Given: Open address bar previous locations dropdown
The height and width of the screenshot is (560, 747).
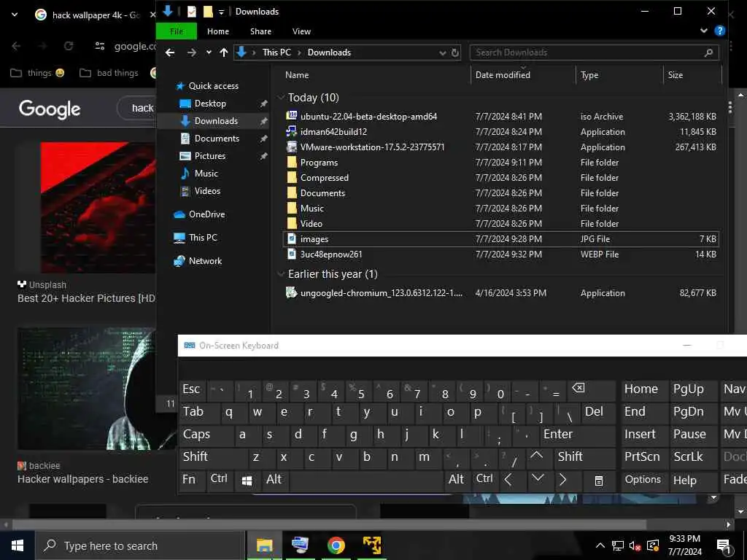Looking at the screenshot, I should pyautogui.click(x=442, y=52).
